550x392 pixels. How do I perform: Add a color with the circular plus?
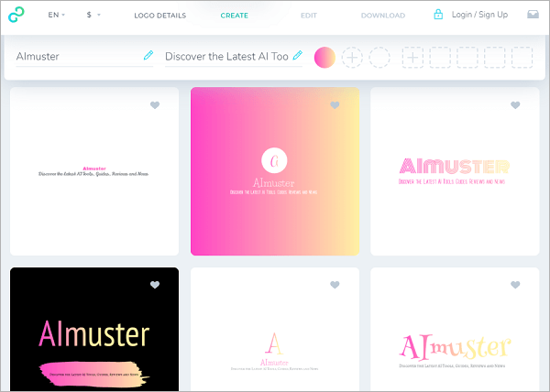point(352,58)
